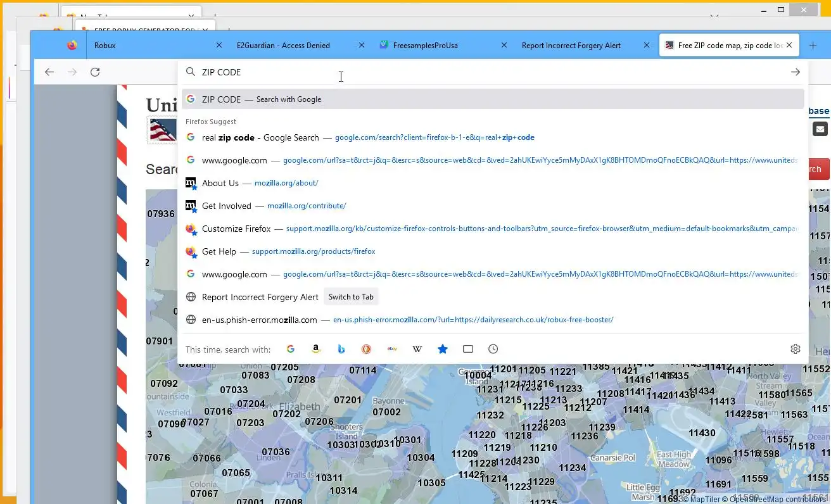Reload the current page
This screenshot has height=504, width=831.
coord(95,72)
